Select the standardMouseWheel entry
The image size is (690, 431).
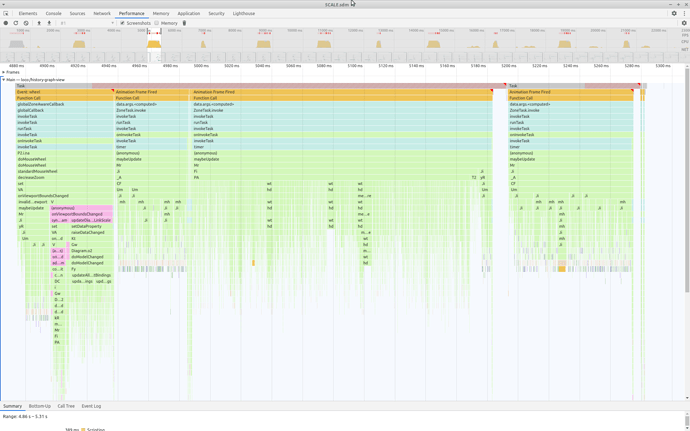point(65,171)
